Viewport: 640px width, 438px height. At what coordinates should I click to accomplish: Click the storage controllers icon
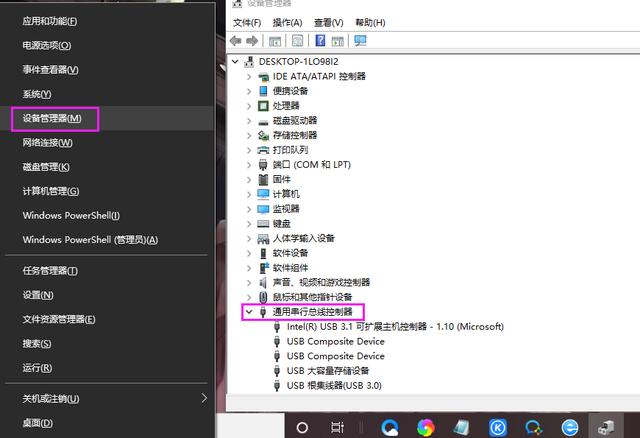(x=264, y=135)
